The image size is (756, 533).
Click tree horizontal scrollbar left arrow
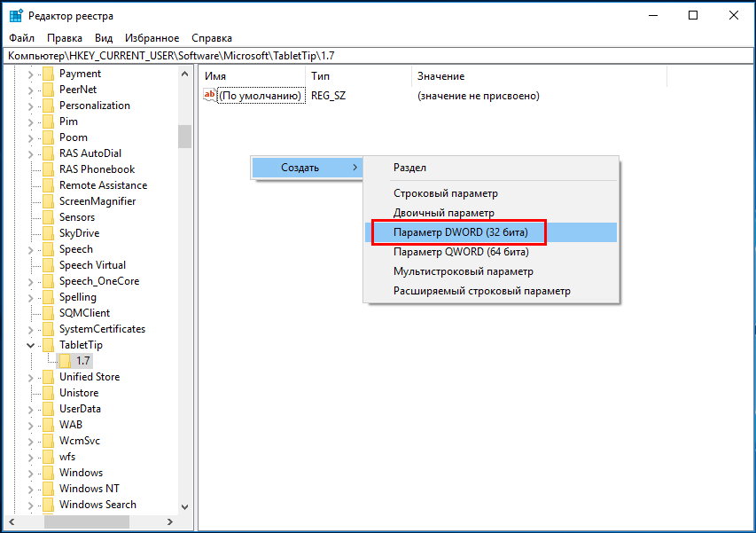tap(12, 521)
